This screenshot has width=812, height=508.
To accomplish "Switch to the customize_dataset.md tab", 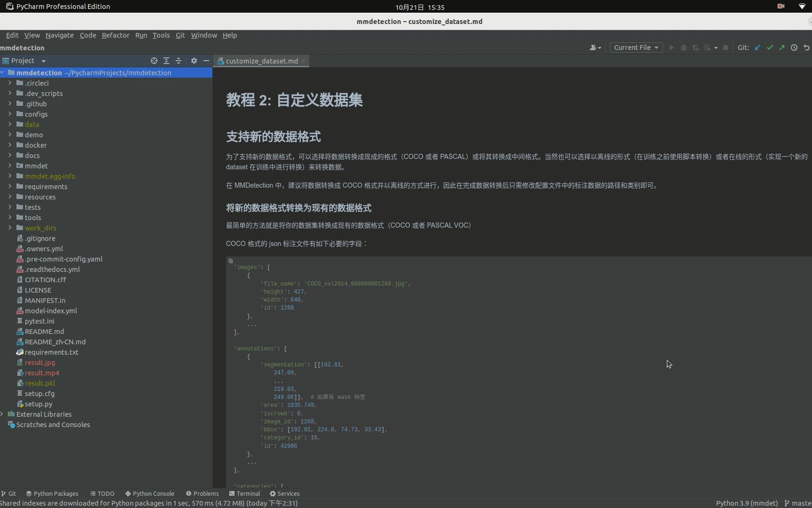I will 261,61.
